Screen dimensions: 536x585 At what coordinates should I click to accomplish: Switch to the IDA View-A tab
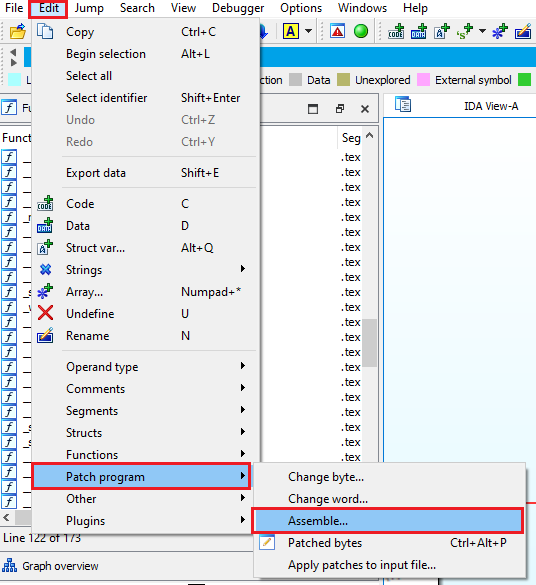[491, 106]
